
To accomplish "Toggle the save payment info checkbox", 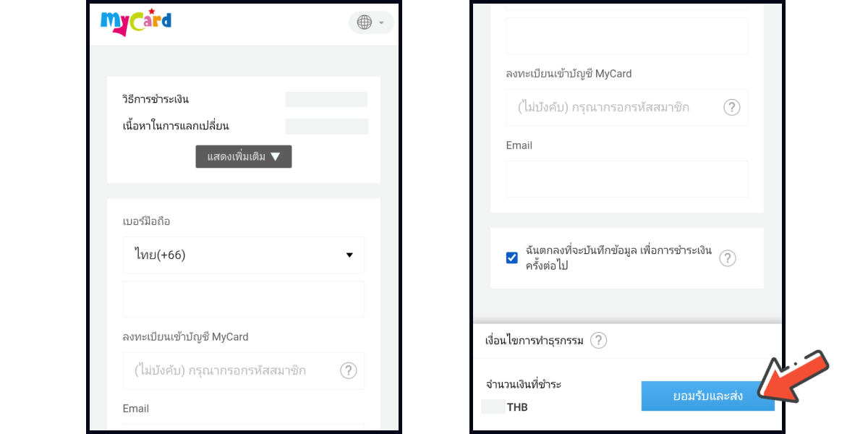I will 512,258.
